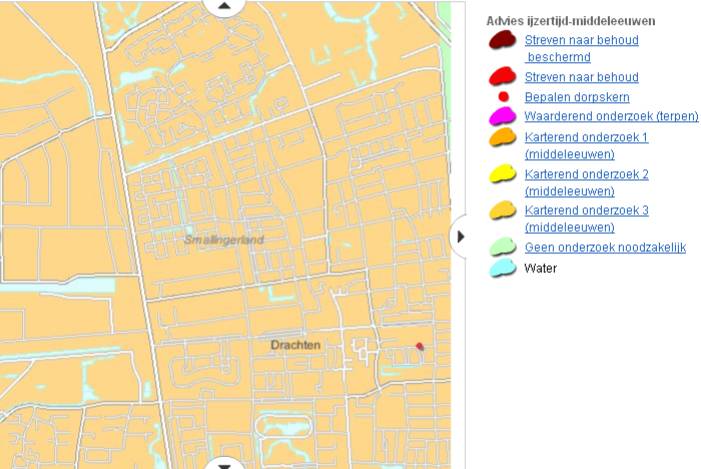The height and width of the screenshot is (469, 701).
Task: Click the red dot 'Bepalen dorpskern' symbol
Action: 503,97
